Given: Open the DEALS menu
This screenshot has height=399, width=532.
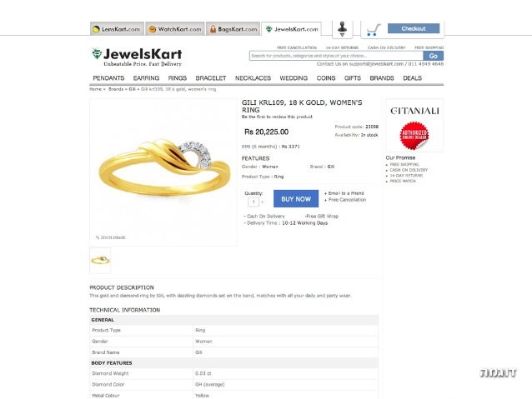Looking at the screenshot, I should pyautogui.click(x=412, y=78).
